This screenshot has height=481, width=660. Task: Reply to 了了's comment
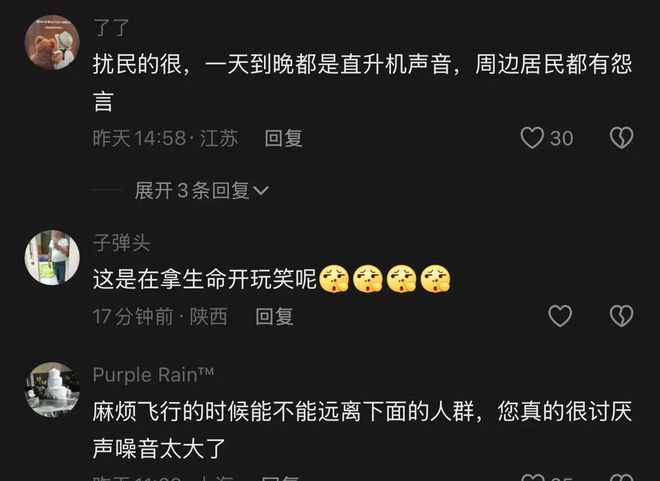(284, 138)
